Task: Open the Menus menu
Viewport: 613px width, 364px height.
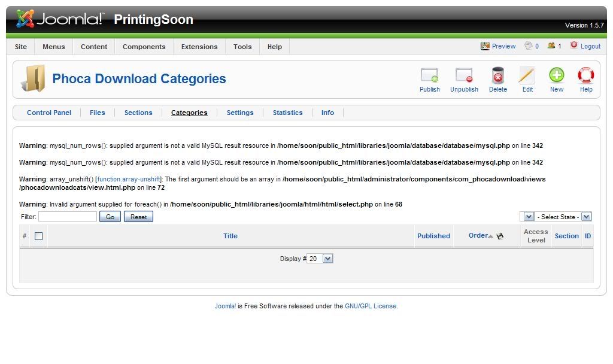Action: pyautogui.click(x=53, y=47)
